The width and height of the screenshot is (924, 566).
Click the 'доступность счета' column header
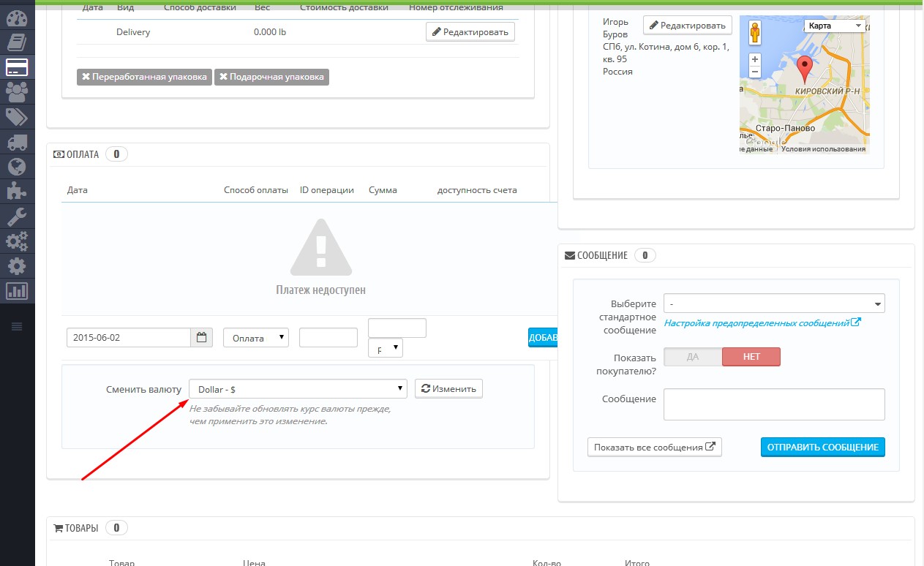pos(477,190)
